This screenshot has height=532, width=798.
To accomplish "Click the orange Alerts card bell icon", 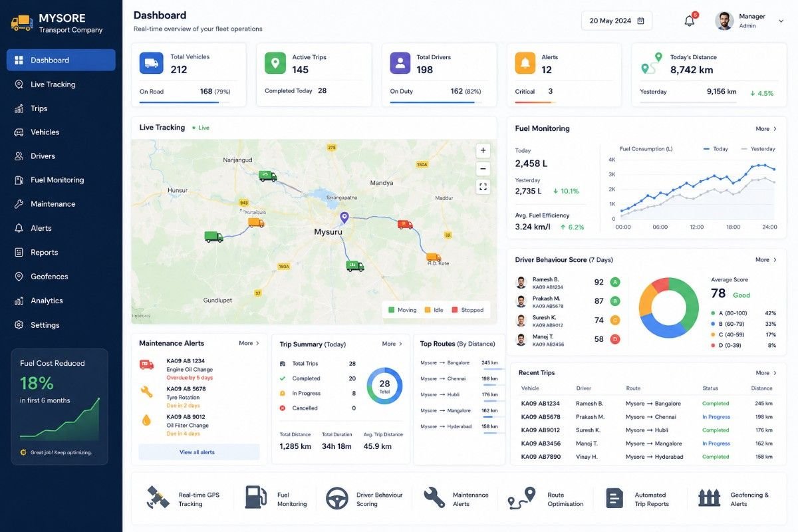I will click(x=525, y=63).
